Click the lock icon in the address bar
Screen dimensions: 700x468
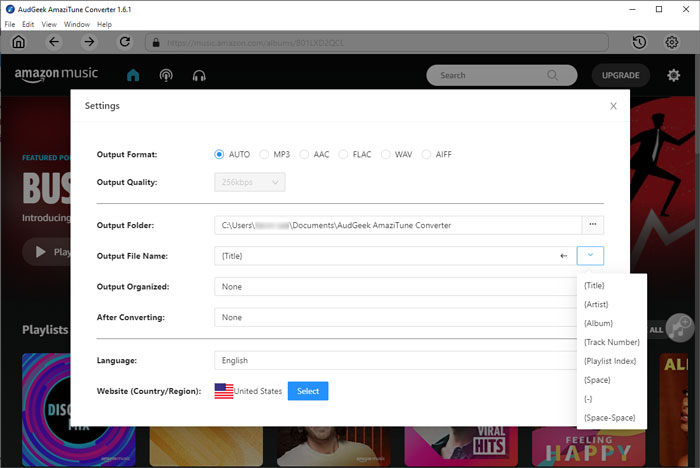point(156,42)
